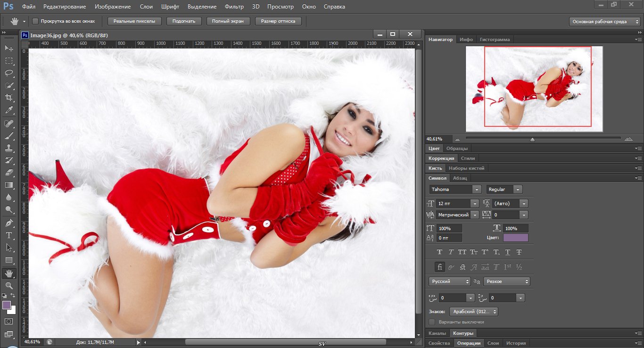Screen dimensions: 644x348
Task: Switch to the Гистограмма tab
Action: [495, 40]
